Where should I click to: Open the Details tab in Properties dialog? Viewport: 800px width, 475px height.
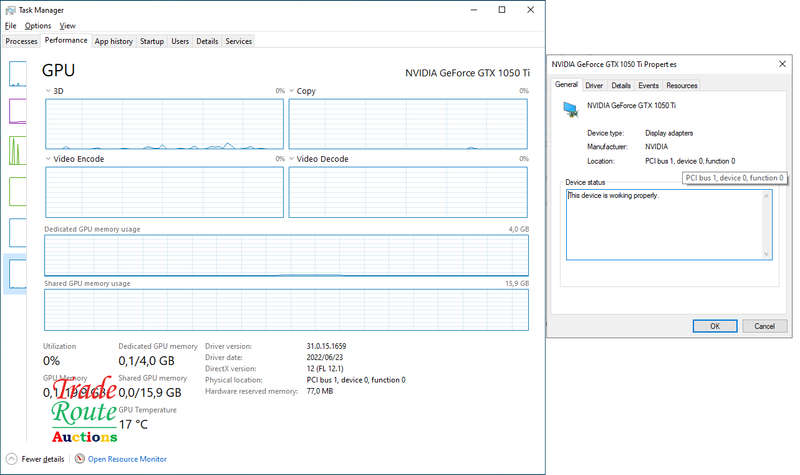coord(621,86)
